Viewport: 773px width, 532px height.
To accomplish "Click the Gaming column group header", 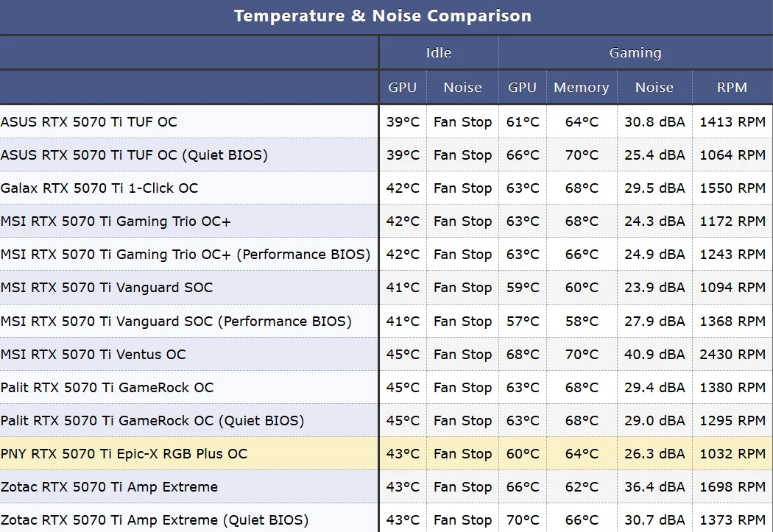I will 635,53.
